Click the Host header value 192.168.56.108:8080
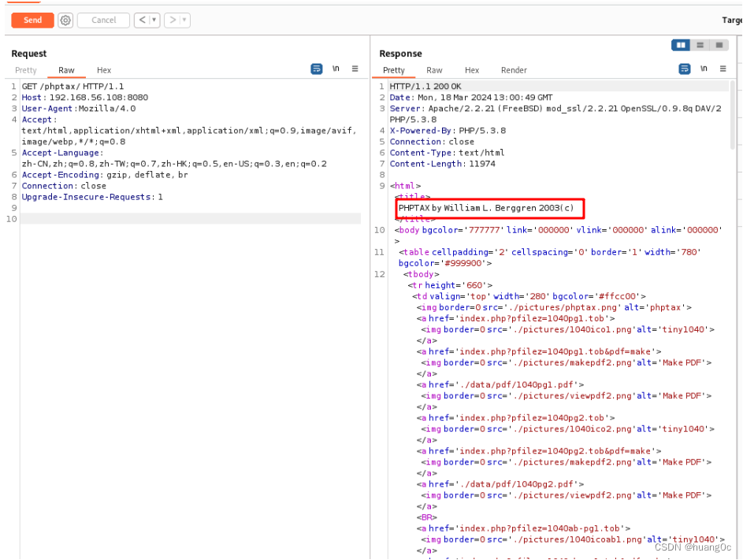This screenshot has height=560, width=743. 98,97
